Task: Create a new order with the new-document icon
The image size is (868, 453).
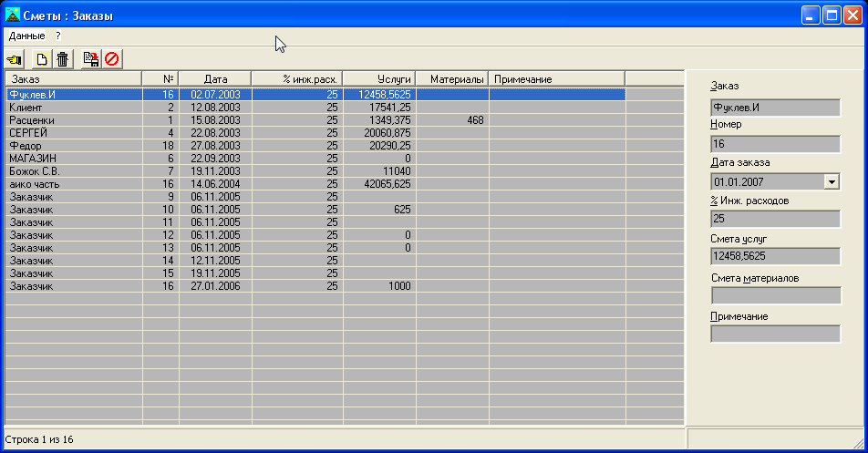Action: (42, 59)
